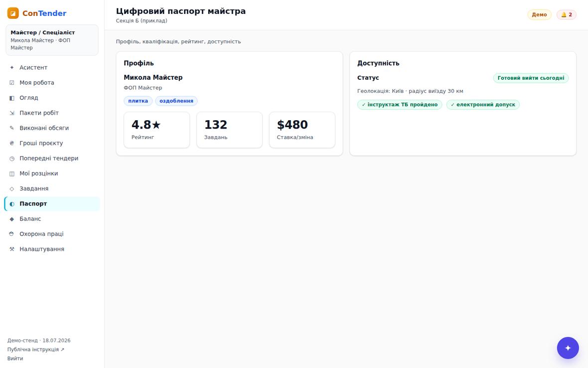Open notifications bell with 2 alerts

[566, 14]
